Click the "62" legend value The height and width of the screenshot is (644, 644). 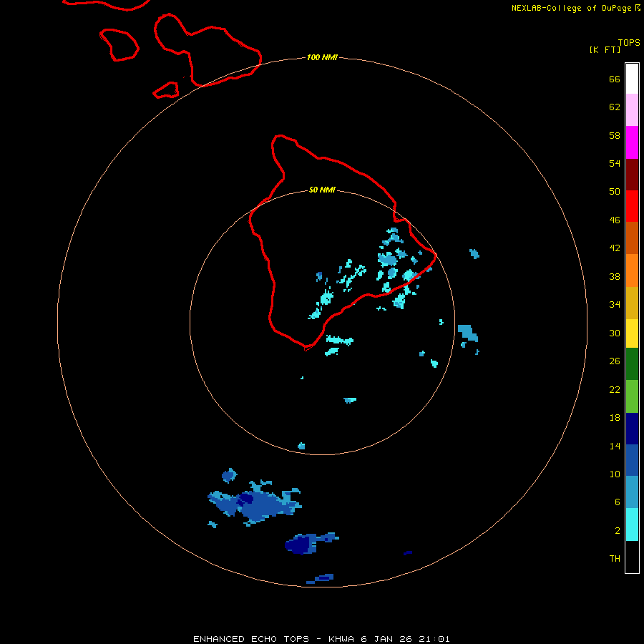615,107
